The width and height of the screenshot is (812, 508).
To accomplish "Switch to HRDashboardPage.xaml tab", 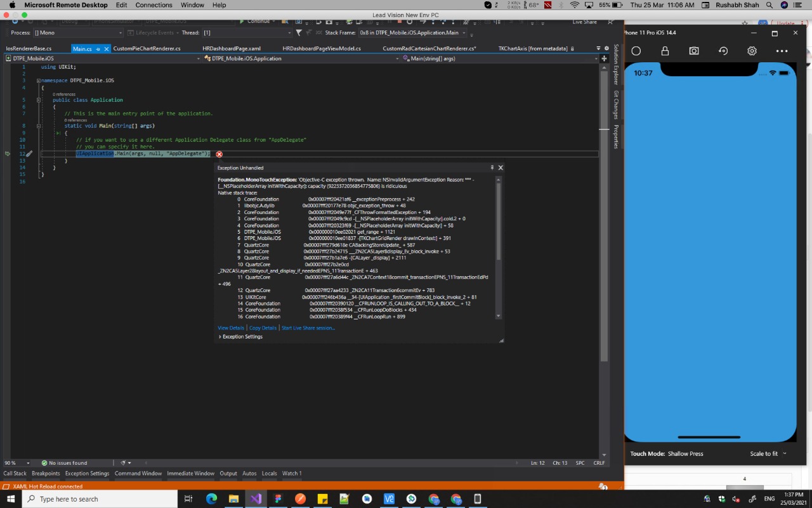I will pyautogui.click(x=232, y=48).
